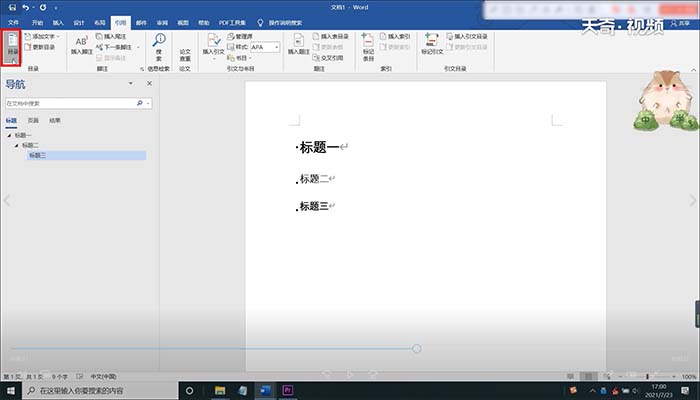Open the 脚注 group dialog launcher

coord(142,69)
